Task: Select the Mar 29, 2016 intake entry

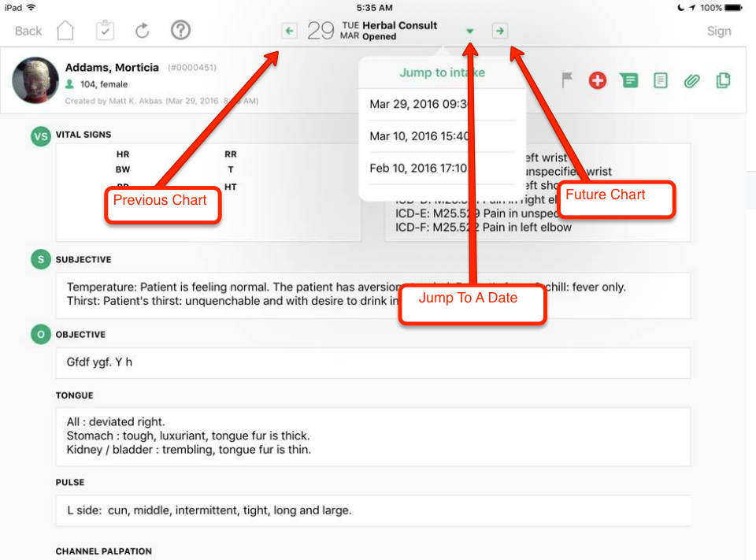Action: click(420, 104)
